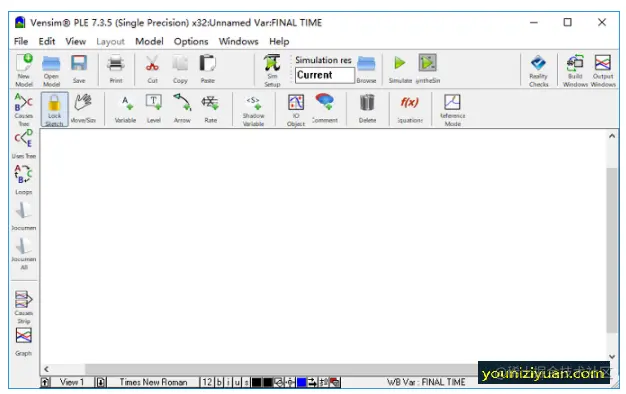626x394 pixels.
Task: Click the Current simulation results name field
Action: click(325, 75)
